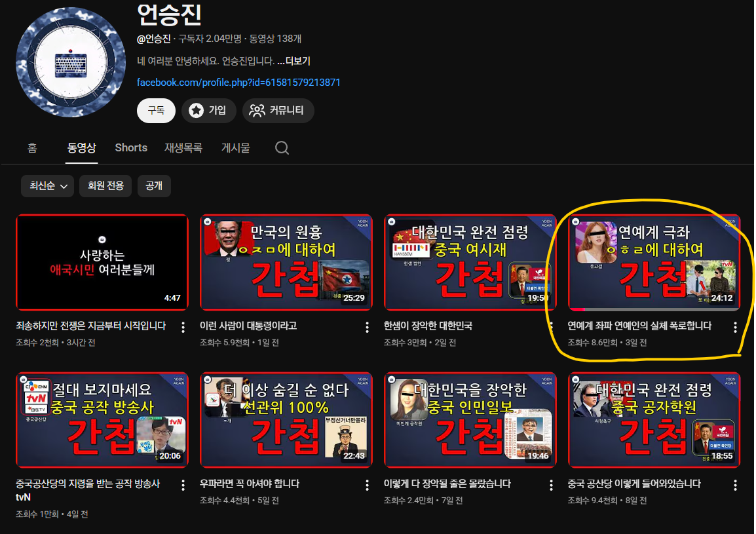Open video titled 중국 공산당 이렇게 들어와있습니다
Viewport: 756px width, 534px height.
[634, 484]
